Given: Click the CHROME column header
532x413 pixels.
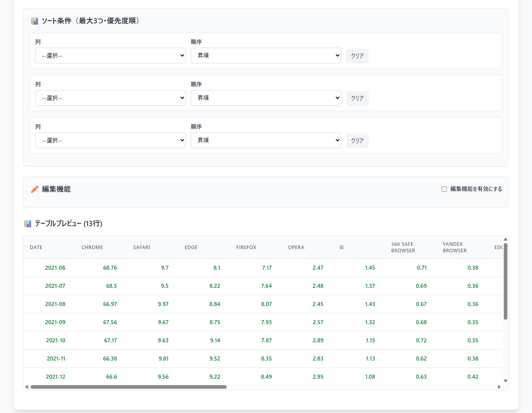Looking at the screenshot, I should pyautogui.click(x=92, y=247).
